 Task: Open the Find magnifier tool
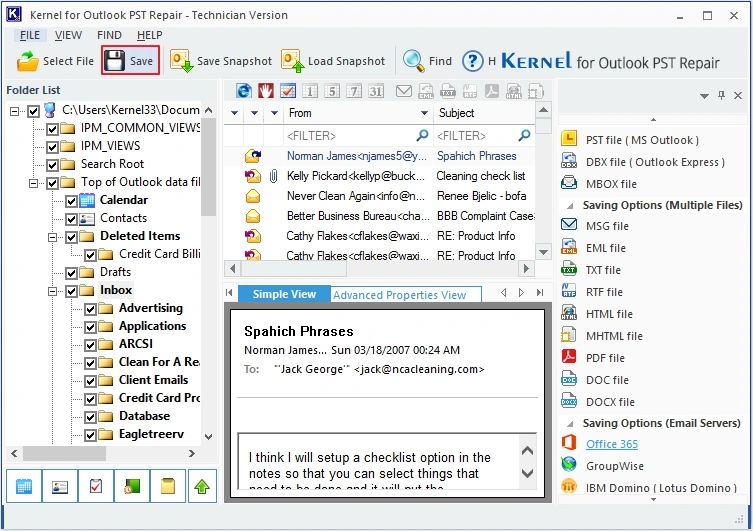427,61
